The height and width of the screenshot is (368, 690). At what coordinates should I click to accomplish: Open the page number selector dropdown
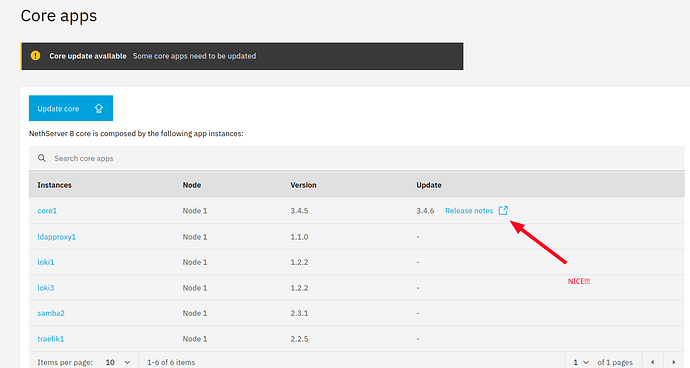tap(581, 362)
